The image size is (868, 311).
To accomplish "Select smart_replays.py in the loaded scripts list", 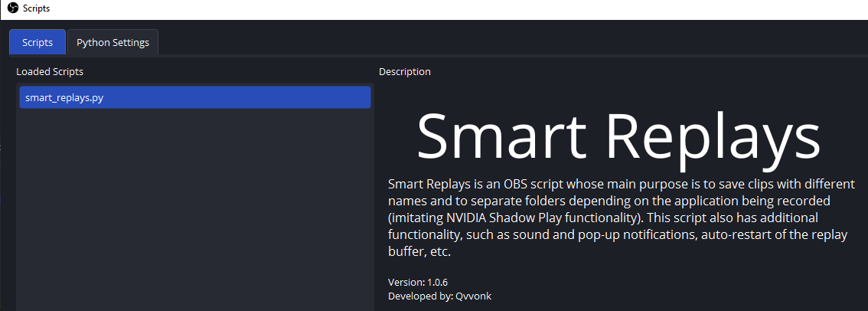I will coord(195,97).
